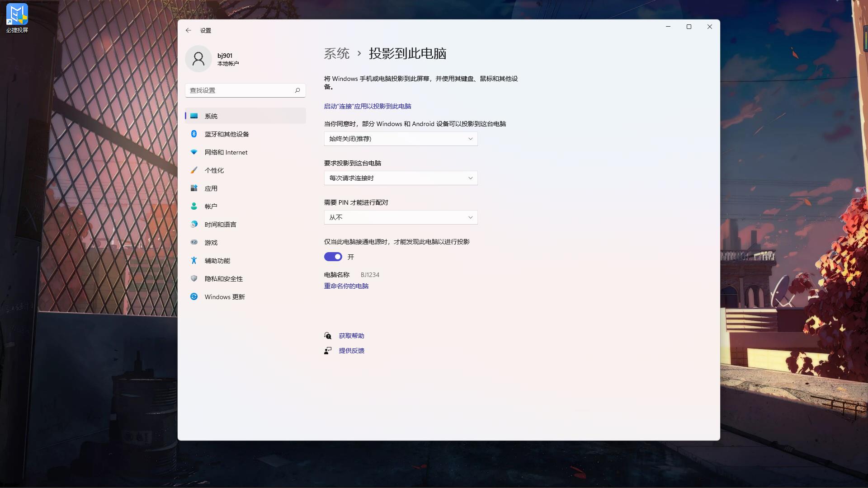Open 网络和 Internet settings
Image resolution: width=868 pixels, height=488 pixels.
tap(245, 152)
